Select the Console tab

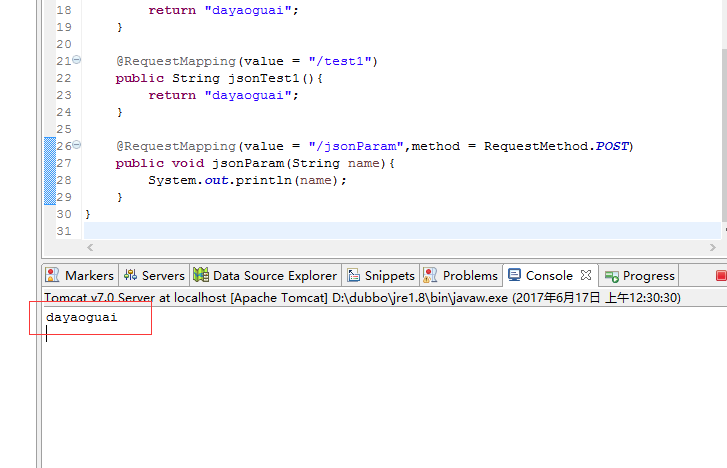[548, 275]
